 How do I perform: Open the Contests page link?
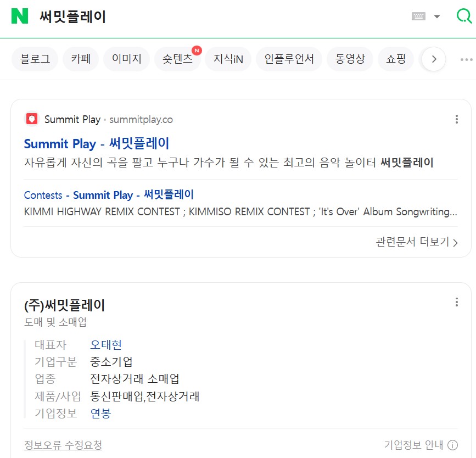coord(108,195)
